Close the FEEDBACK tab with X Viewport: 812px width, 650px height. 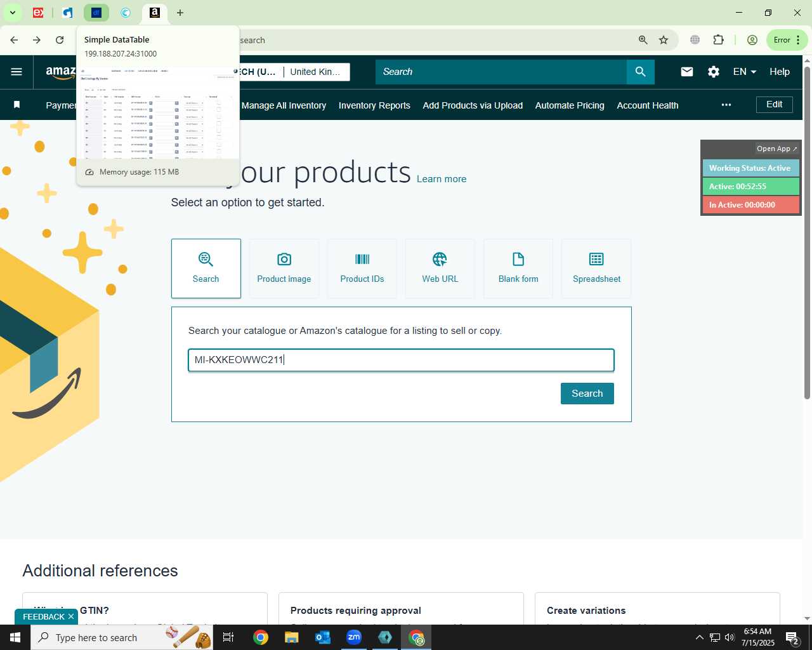click(71, 616)
